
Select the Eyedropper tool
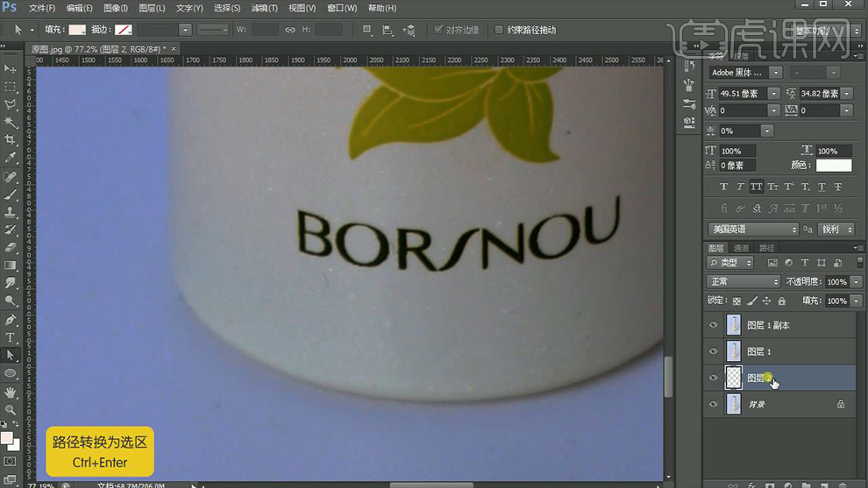(x=10, y=158)
